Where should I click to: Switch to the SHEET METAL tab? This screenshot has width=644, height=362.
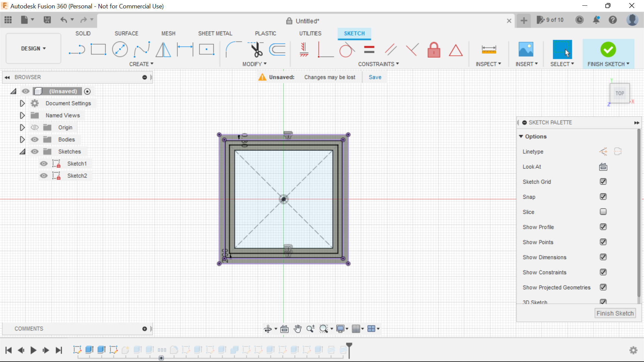point(215,33)
